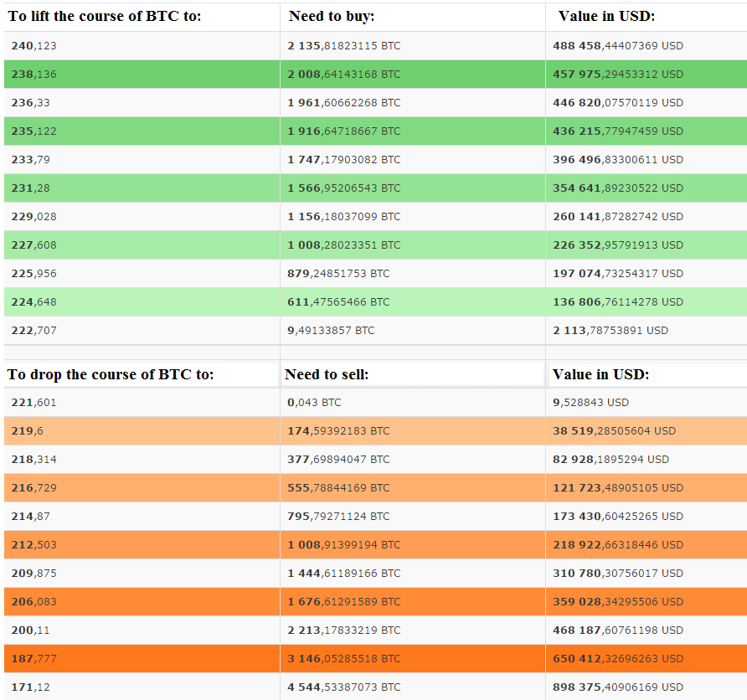The image size is (747, 700).
Task: Select price cell 231,28
Action: [x=30, y=188]
